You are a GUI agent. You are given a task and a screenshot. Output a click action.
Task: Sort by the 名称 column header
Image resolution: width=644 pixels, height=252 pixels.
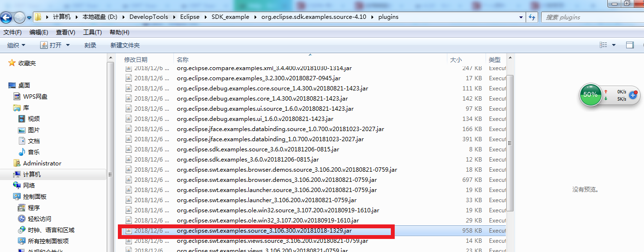click(182, 59)
